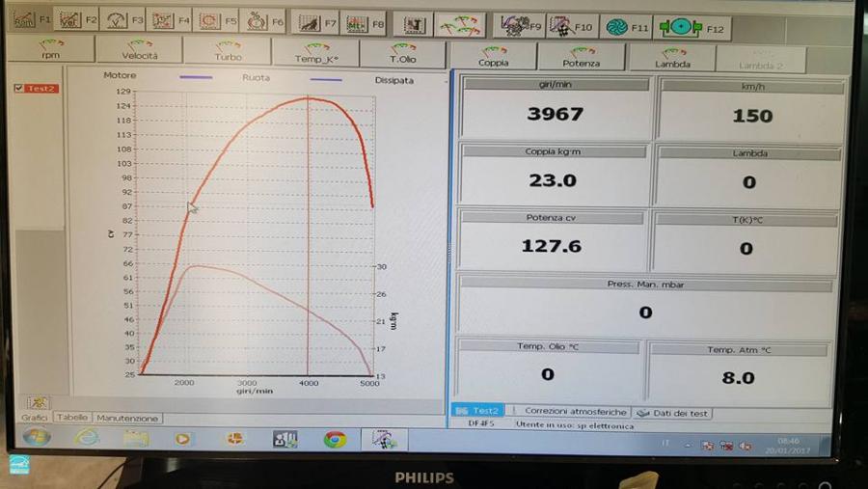This screenshot has width=868, height=489.
Task: Open the Manutenzione tab
Action: 126,419
